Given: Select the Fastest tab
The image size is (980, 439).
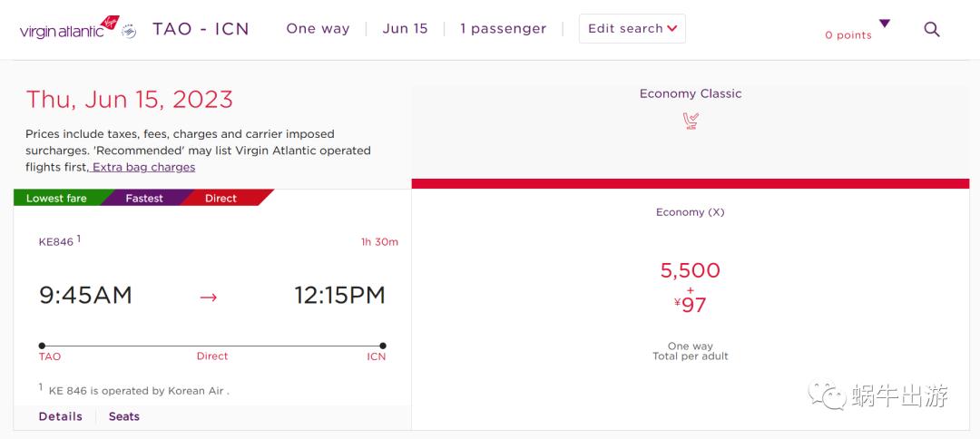Looking at the screenshot, I should coord(144,199).
